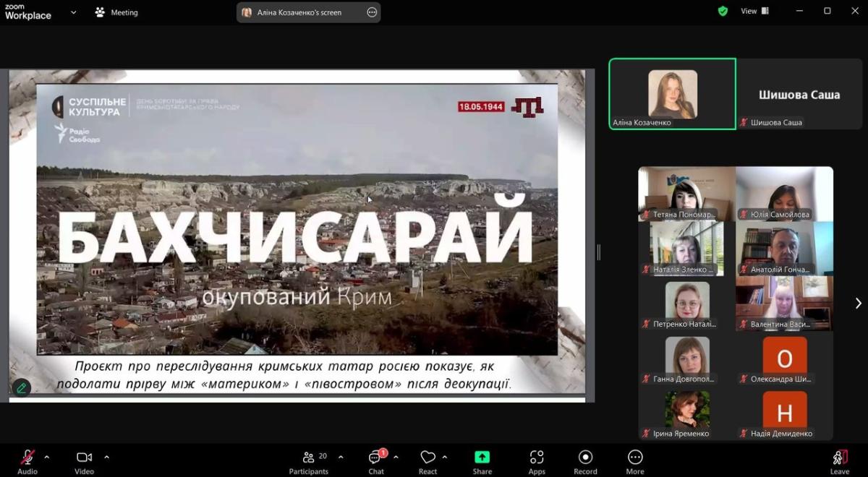Show next page of participant videos
The width and height of the screenshot is (868, 477).
pos(858,304)
